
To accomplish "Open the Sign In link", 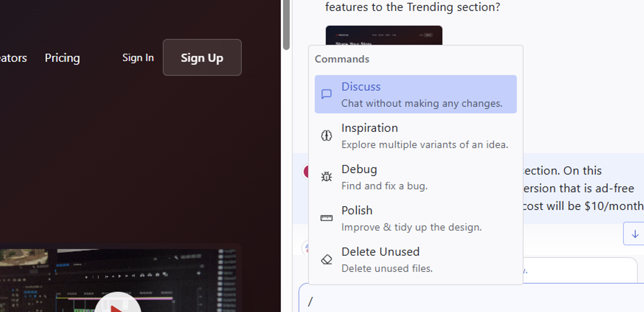I will click(x=138, y=58).
